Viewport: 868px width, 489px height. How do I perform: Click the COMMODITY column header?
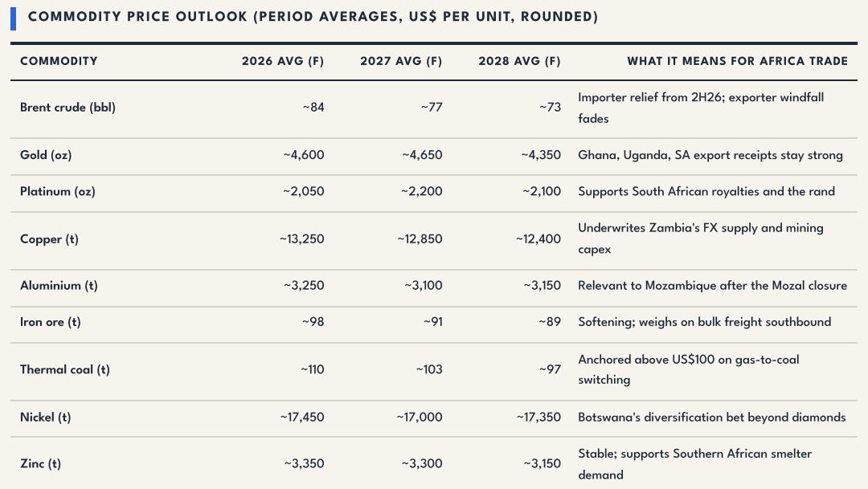point(59,61)
